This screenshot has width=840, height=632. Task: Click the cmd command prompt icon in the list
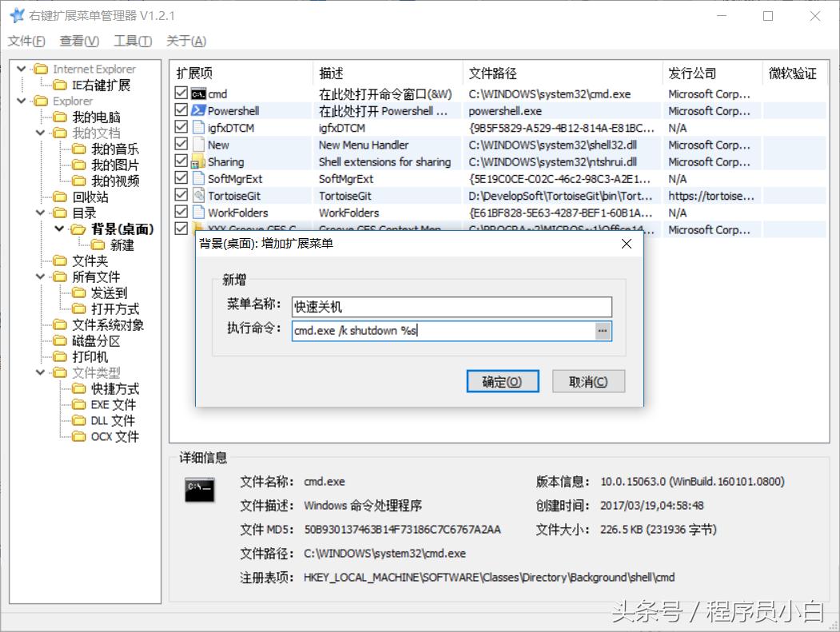pyautogui.click(x=200, y=93)
